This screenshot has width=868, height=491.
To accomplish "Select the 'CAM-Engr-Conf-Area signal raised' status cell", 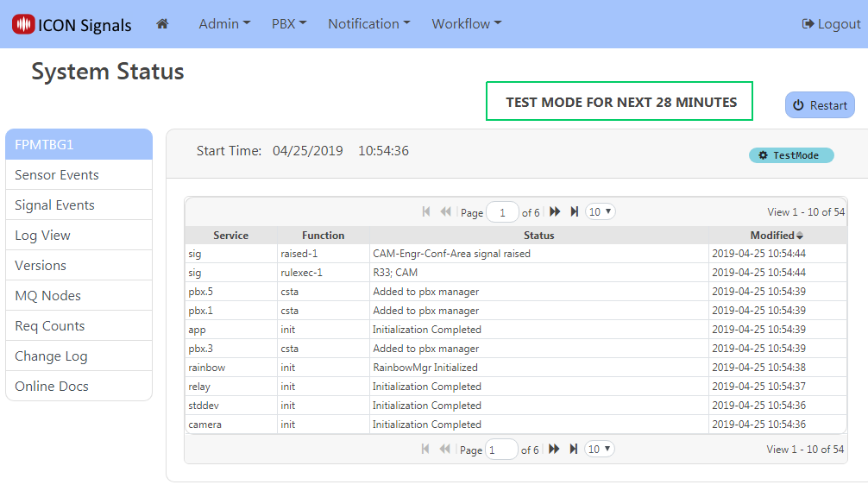I will [539, 254].
